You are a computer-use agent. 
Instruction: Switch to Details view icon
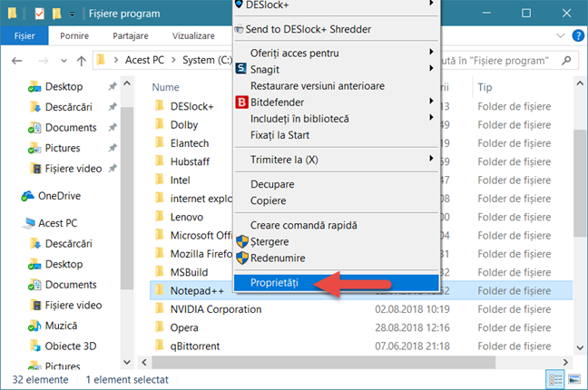click(x=555, y=379)
